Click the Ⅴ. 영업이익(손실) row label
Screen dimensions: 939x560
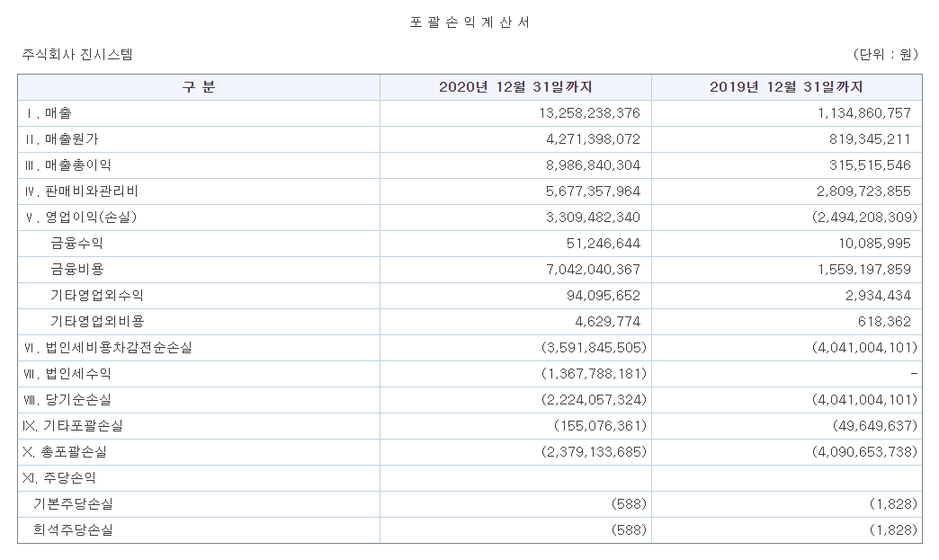[x=81, y=218]
